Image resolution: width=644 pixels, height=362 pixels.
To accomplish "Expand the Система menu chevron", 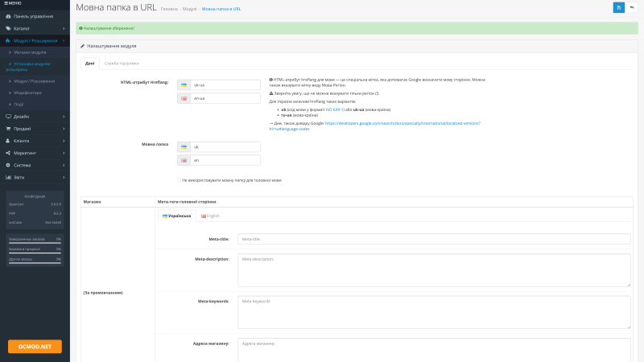I will (64, 165).
